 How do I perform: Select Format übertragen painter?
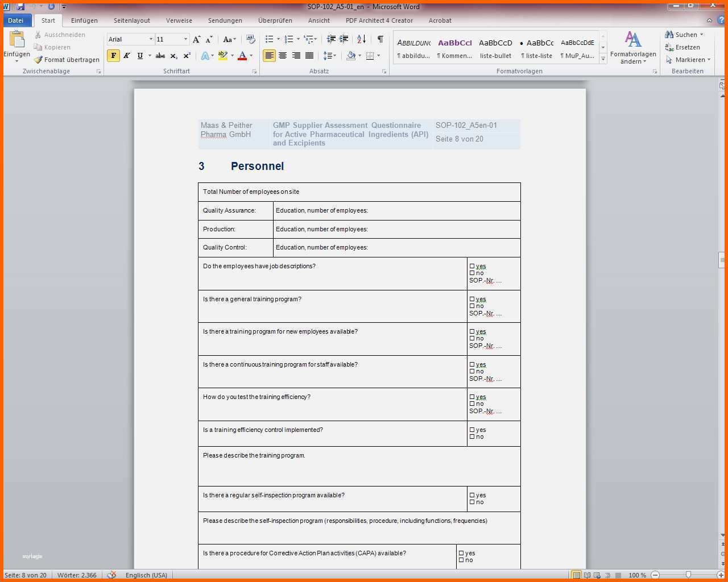tap(67, 60)
